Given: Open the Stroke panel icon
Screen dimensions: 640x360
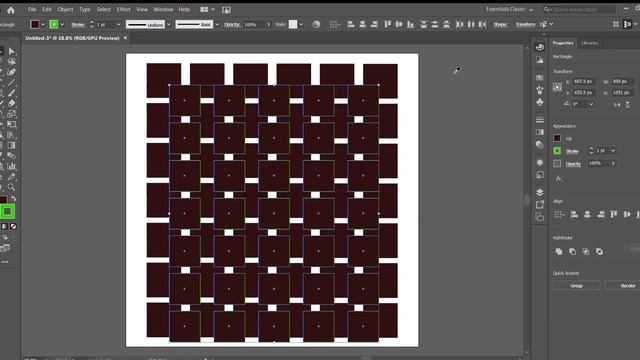Looking at the screenshot, I should click(x=540, y=120).
